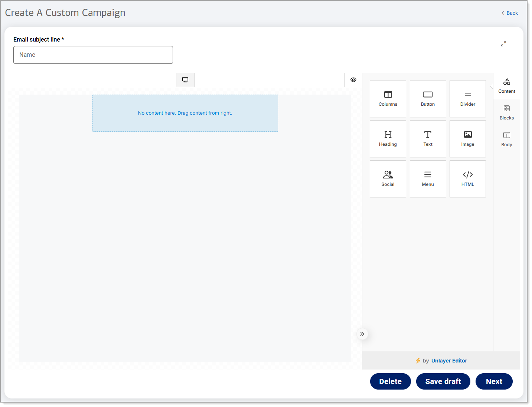532x407 pixels.
Task: Switch to the Blocks tab
Action: coord(506,113)
